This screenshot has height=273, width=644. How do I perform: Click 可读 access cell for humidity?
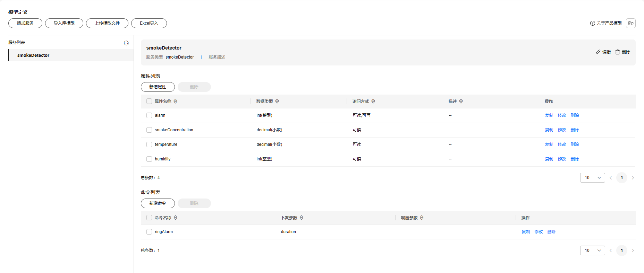click(357, 159)
